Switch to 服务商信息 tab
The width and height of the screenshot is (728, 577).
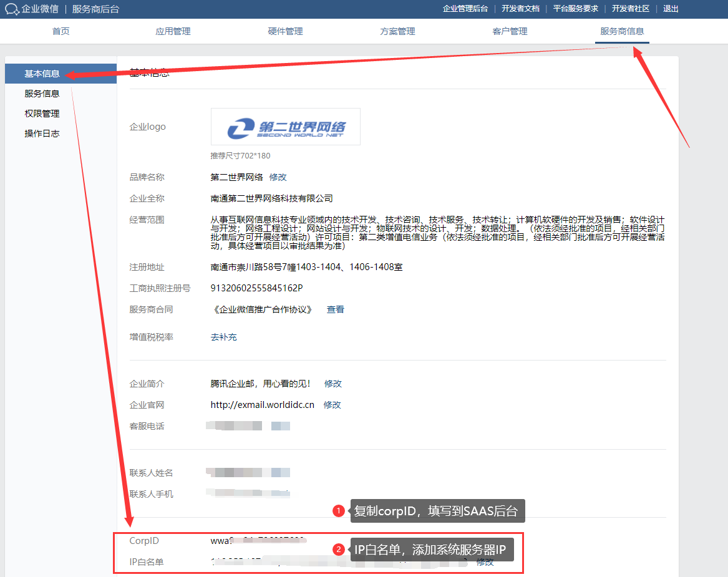point(622,31)
